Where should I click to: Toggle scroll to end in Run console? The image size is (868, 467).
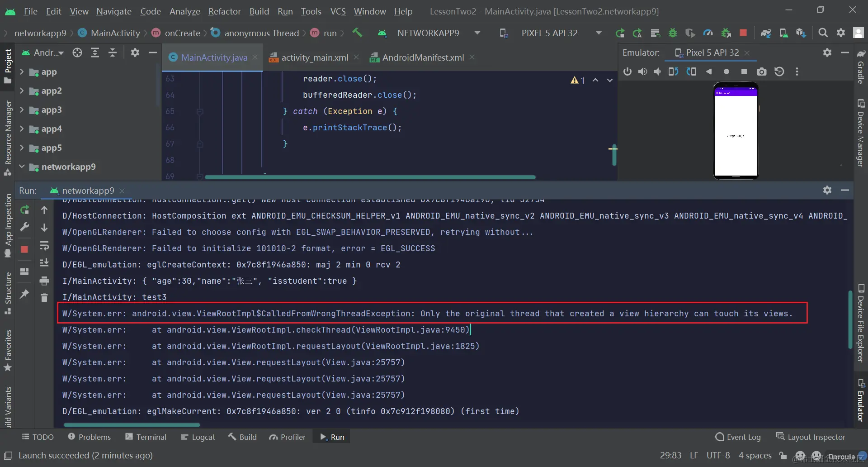click(44, 263)
